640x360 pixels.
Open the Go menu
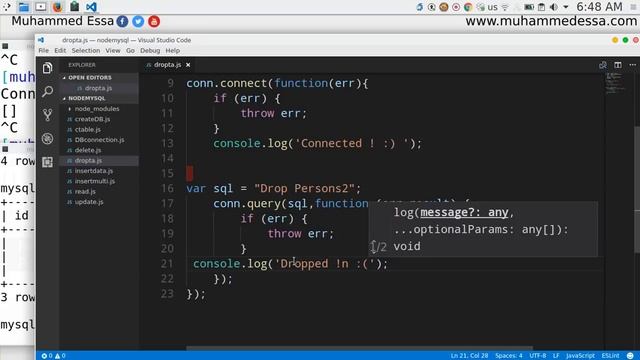[130, 51]
